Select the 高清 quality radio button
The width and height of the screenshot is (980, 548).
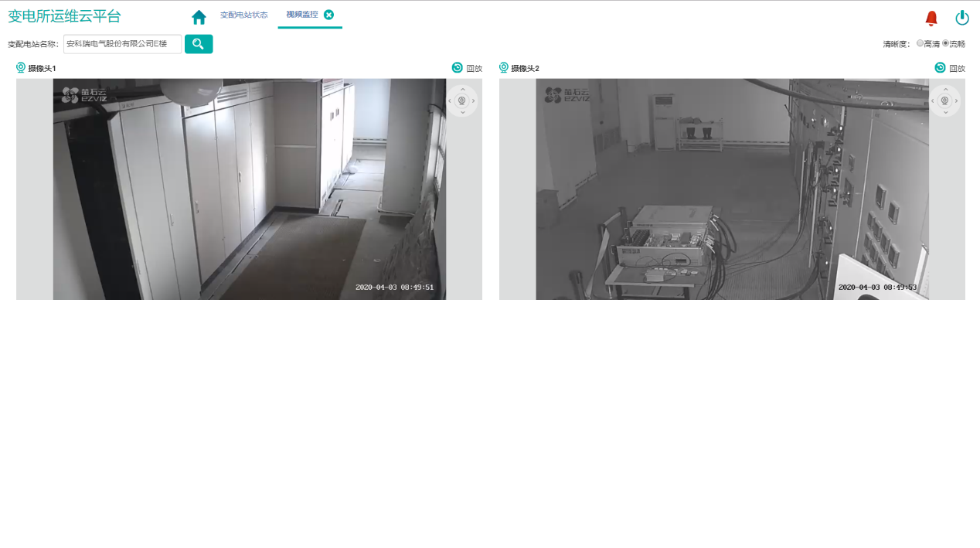click(920, 43)
